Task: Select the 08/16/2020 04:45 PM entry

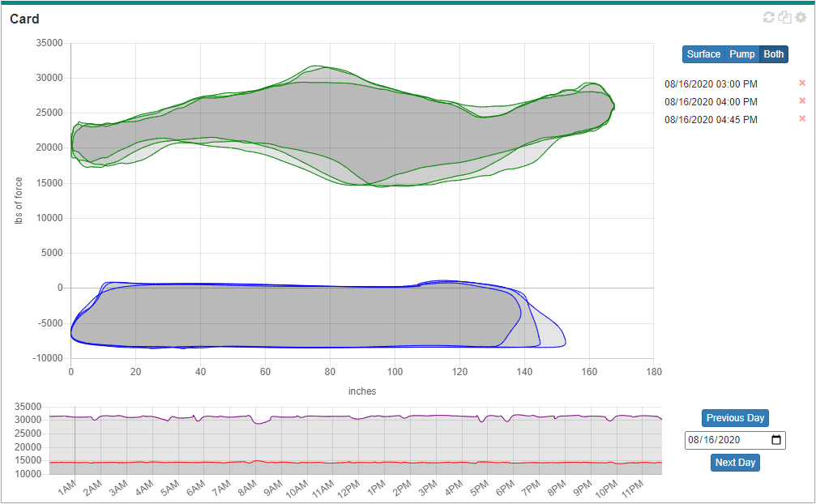Action: click(x=711, y=119)
